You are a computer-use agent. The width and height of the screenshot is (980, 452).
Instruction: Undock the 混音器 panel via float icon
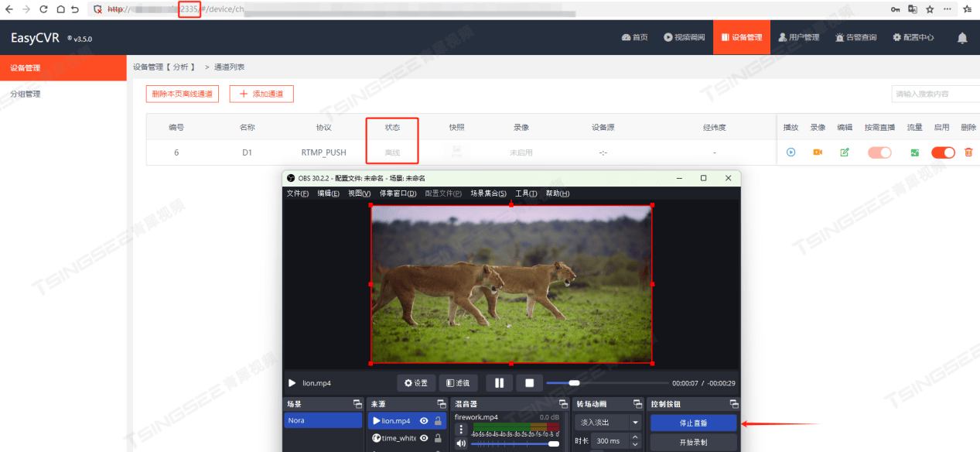coord(563,404)
